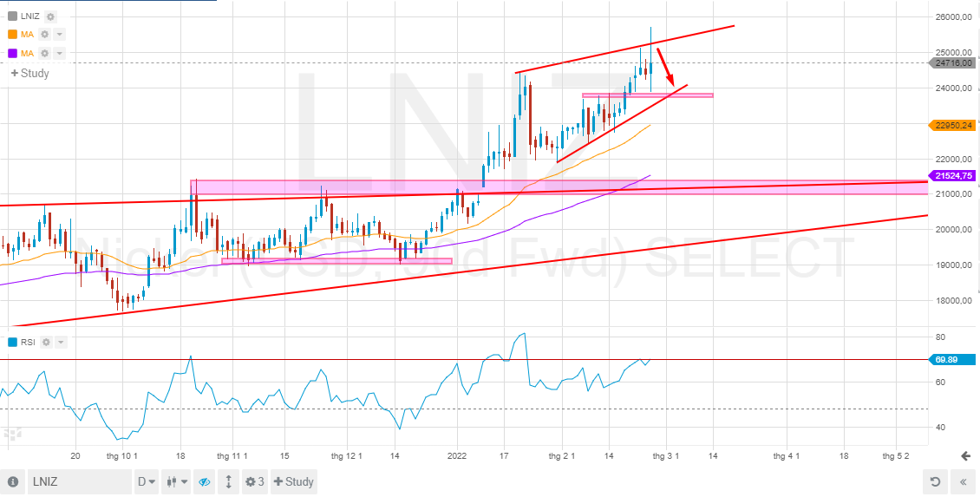Expand dropdown arrow for orange MA study

60,35
